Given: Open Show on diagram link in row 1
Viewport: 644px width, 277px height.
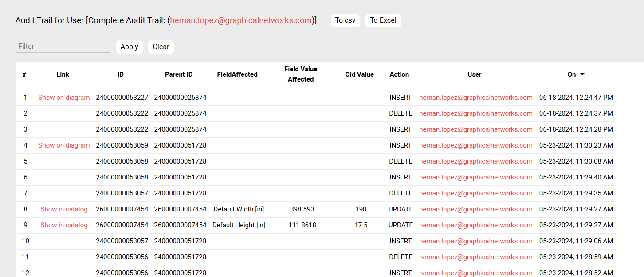Looking at the screenshot, I should tap(64, 98).
